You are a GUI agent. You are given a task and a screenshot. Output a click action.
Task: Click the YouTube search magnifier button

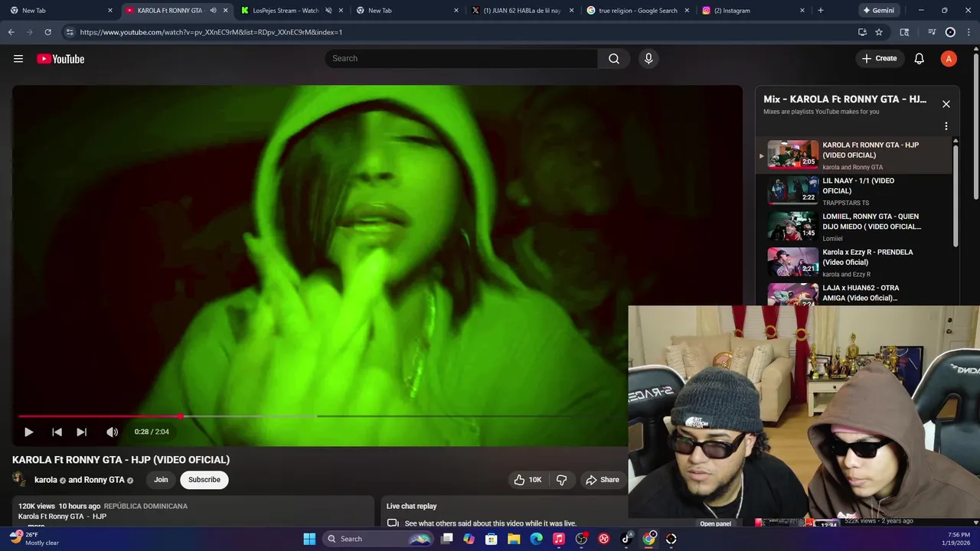(614, 59)
